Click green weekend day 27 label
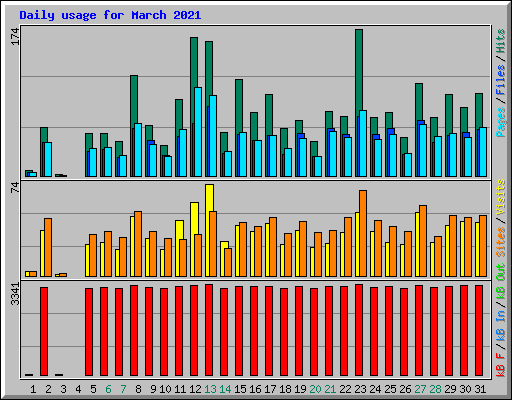Screen dimensions: 512x400 (x=420, y=389)
